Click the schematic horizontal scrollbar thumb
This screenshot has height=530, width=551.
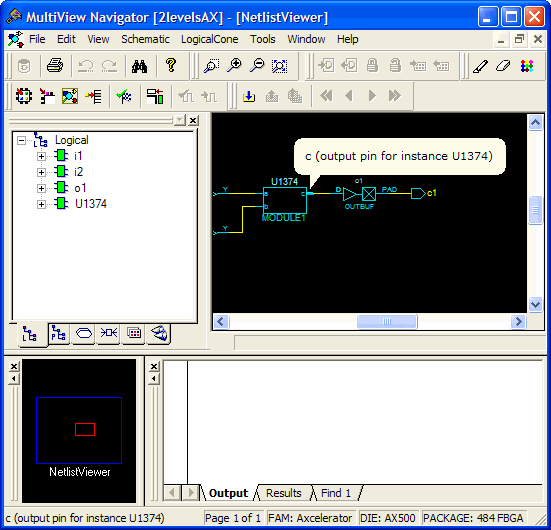(x=387, y=321)
